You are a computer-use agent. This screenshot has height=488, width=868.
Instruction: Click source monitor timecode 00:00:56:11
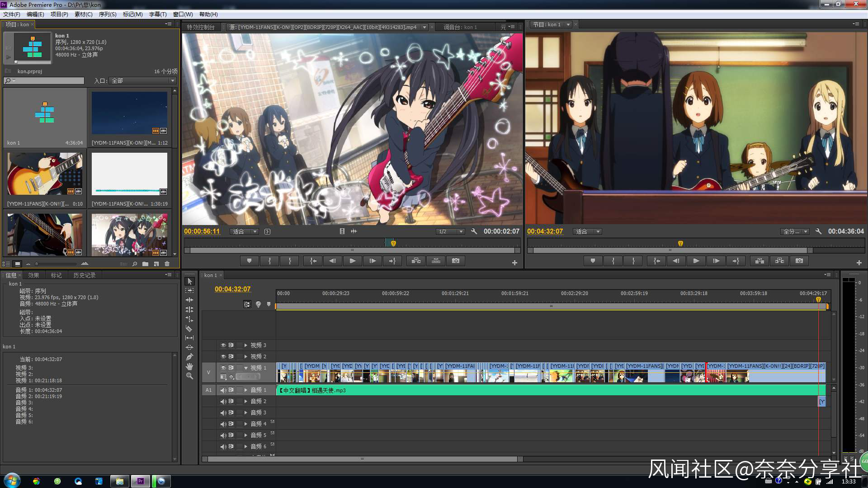(202, 231)
